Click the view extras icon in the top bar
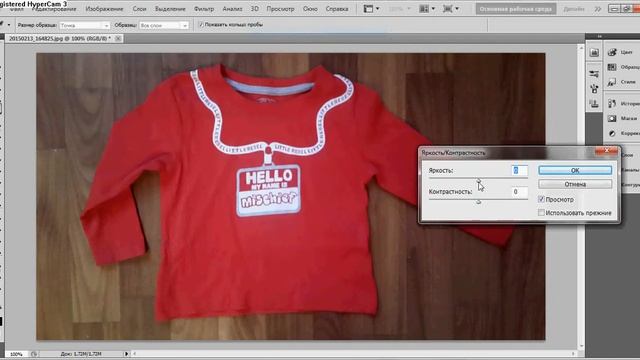The image size is (640, 360). tap(369, 9)
